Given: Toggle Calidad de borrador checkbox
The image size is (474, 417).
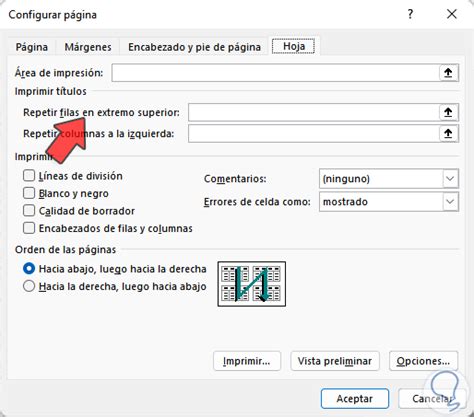Looking at the screenshot, I should pos(29,211).
